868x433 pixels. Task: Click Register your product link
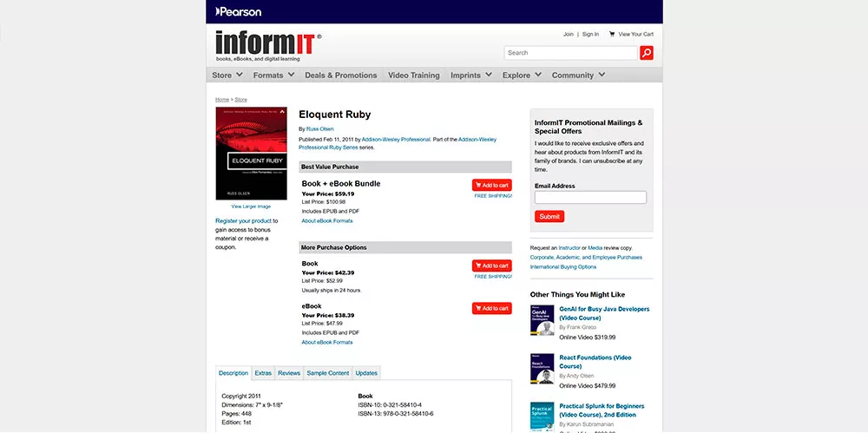click(x=244, y=221)
